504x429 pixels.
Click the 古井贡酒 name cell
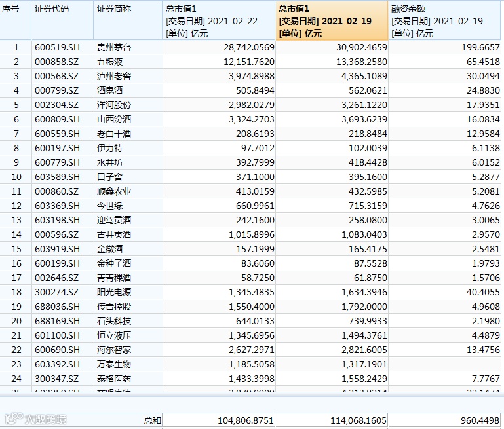114,234
